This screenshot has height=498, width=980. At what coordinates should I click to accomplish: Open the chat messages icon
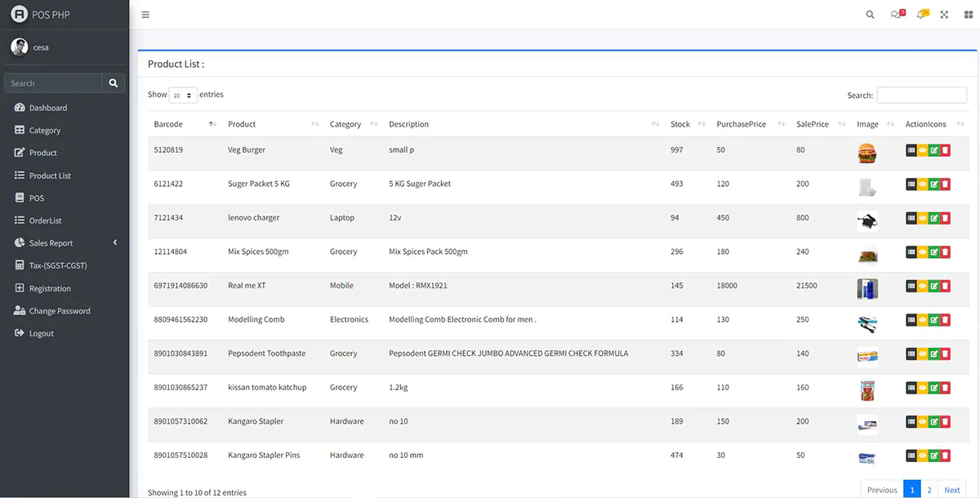coord(896,15)
